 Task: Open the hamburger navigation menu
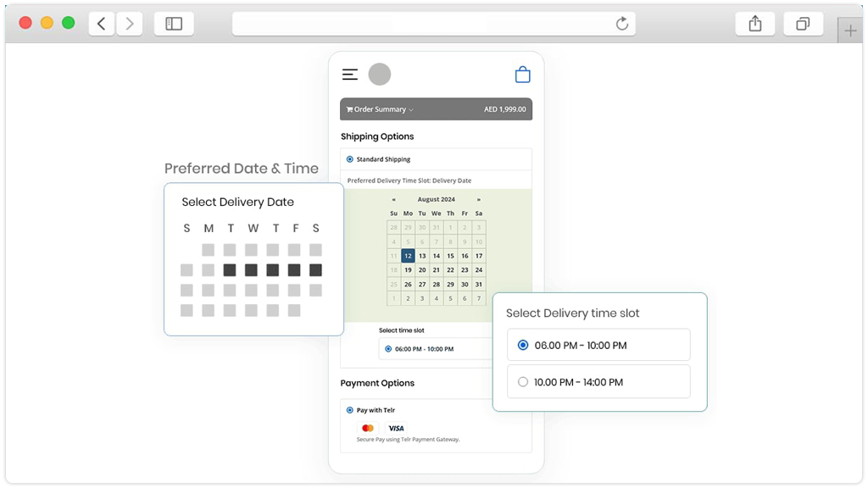pos(349,74)
